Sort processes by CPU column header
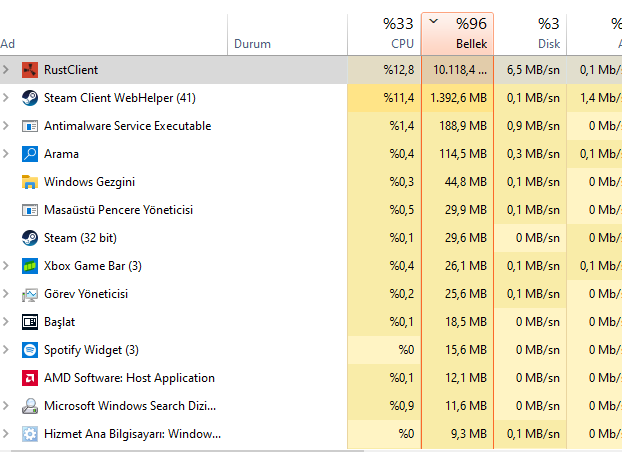This screenshot has width=622, height=452. [385, 33]
